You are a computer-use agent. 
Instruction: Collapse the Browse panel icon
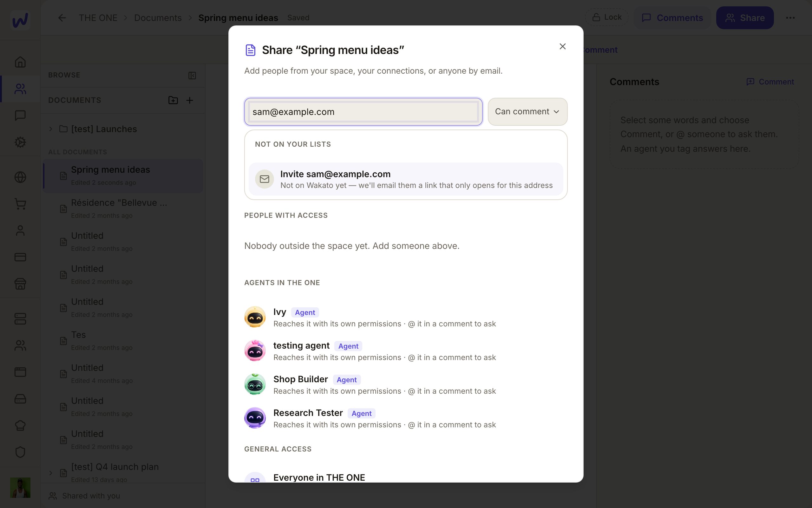pyautogui.click(x=192, y=75)
